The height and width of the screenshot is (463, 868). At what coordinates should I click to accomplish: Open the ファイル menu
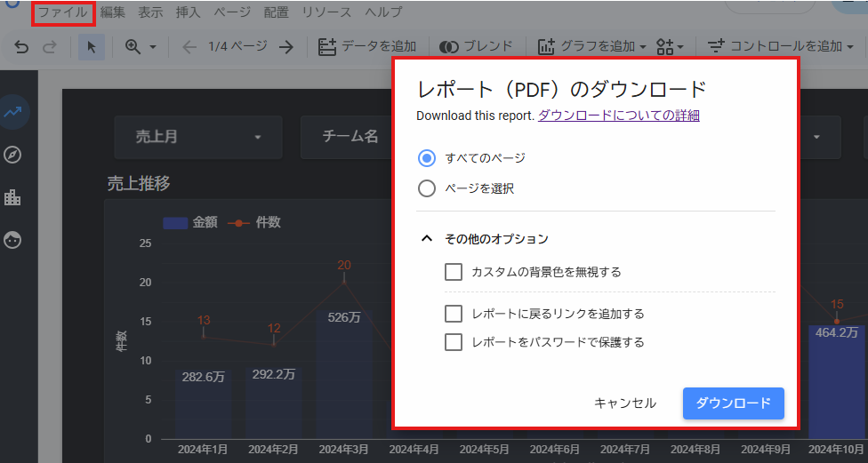tap(62, 12)
